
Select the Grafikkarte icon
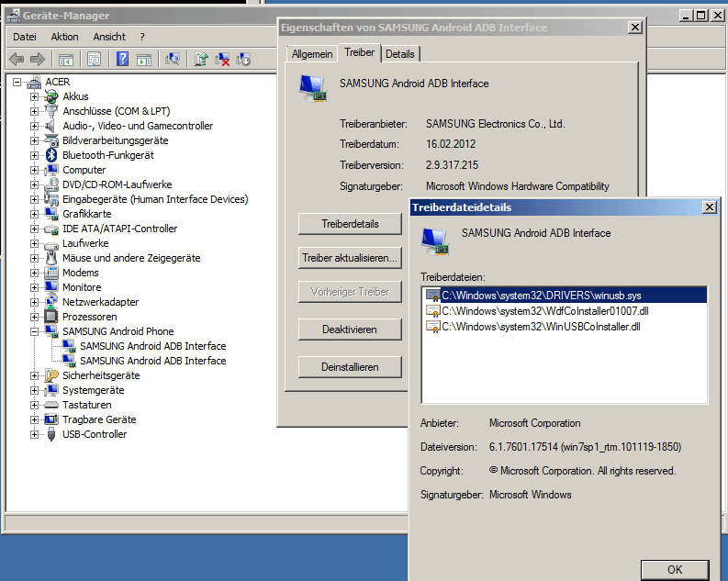tap(51, 214)
